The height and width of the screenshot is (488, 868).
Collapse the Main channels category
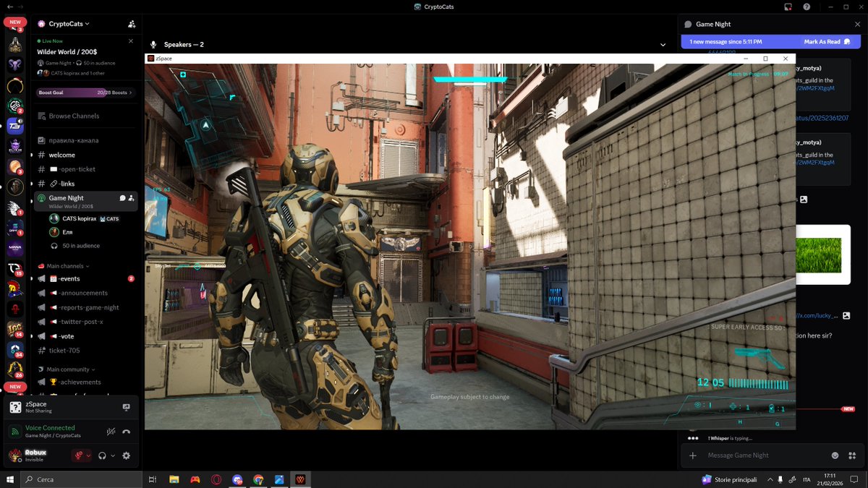click(68, 266)
